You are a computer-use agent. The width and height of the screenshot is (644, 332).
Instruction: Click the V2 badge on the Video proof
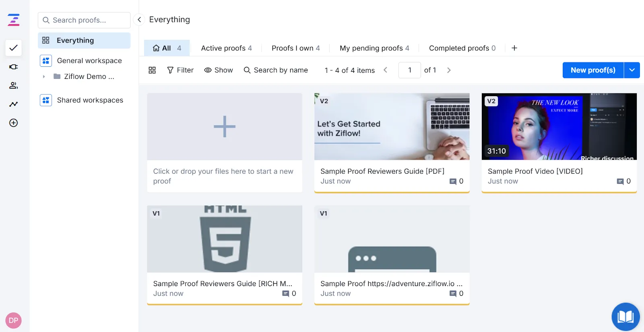(491, 101)
